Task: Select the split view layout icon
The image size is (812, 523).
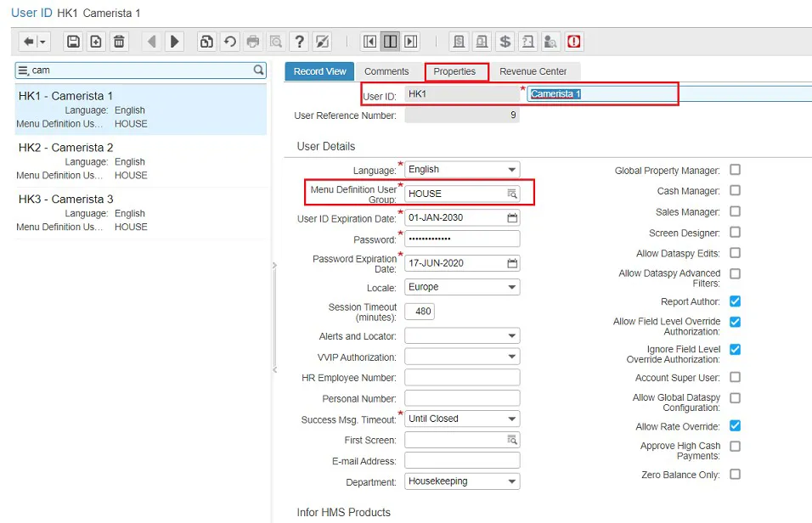Action: 390,42
